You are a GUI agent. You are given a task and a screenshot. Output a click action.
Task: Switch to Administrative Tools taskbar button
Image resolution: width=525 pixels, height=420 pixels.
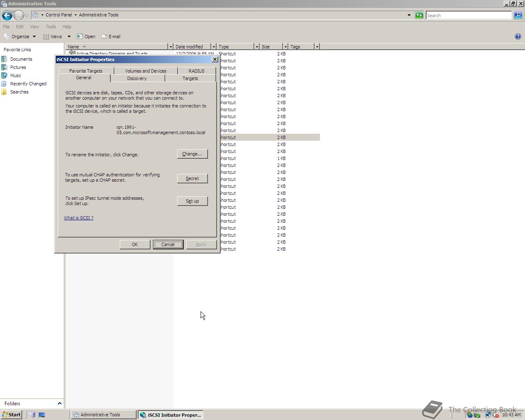(x=104, y=415)
